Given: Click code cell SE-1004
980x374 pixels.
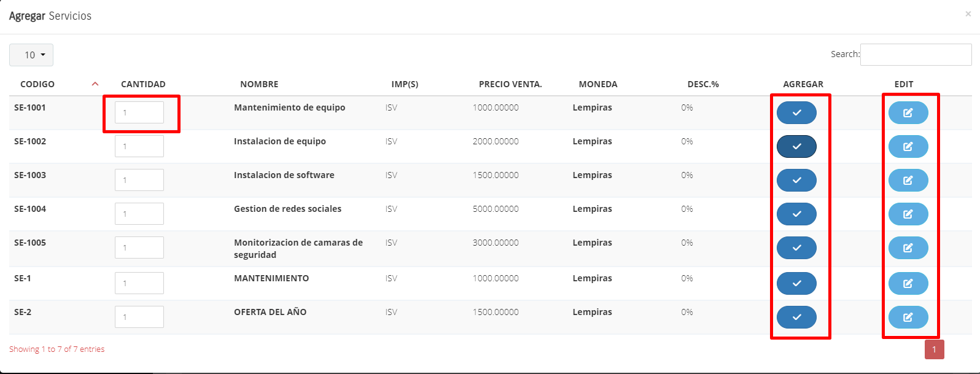Looking at the screenshot, I should click(x=30, y=209).
